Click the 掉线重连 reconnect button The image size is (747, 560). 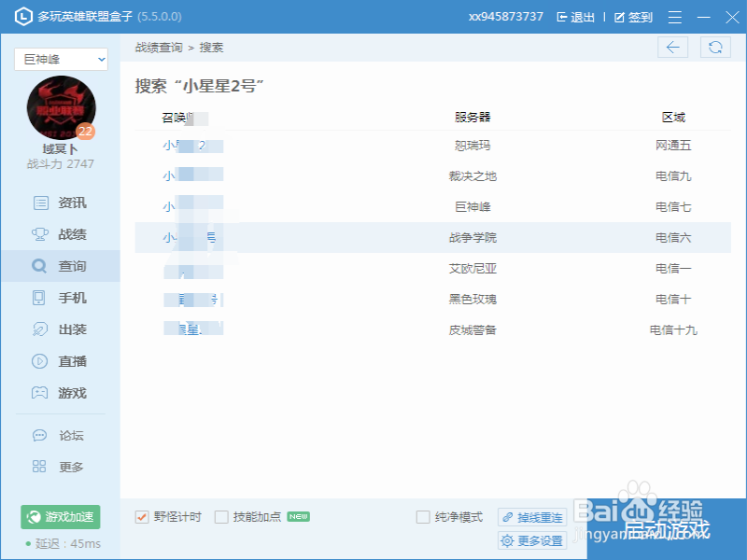[x=532, y=517]
